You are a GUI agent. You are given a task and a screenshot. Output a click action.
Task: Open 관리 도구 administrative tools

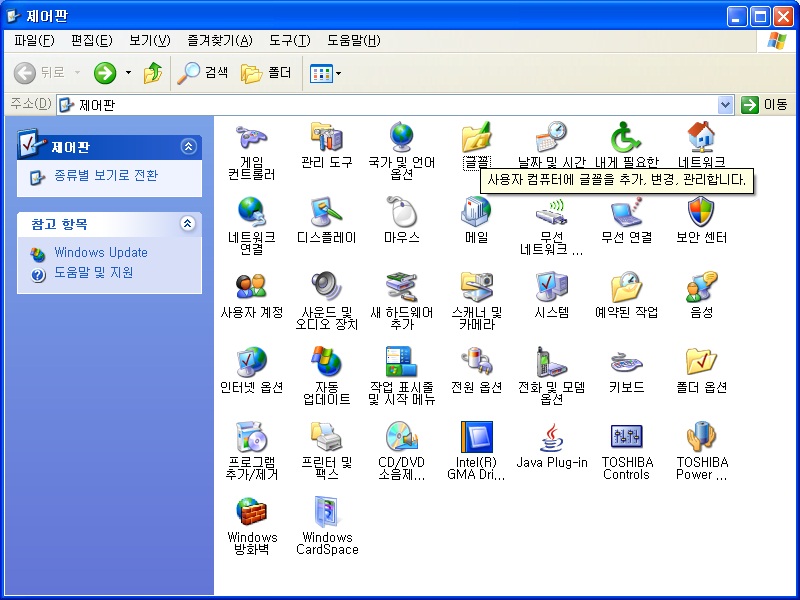[x=327, y=137]
